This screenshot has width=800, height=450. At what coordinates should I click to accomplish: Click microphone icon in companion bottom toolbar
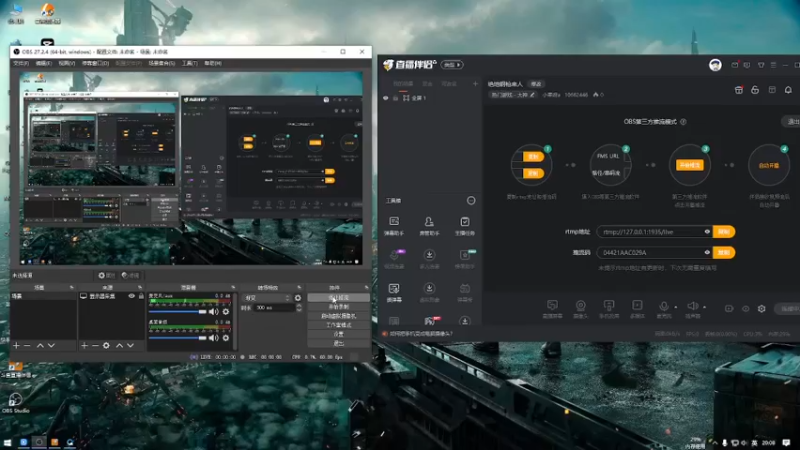tap(664, 306)
